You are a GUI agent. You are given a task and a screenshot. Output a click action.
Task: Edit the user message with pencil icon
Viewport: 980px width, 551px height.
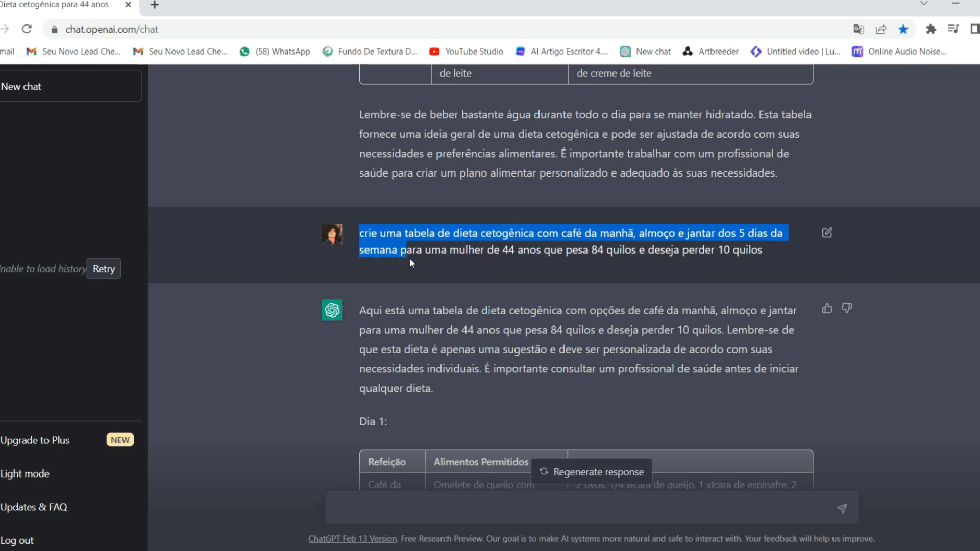(827, 233)
